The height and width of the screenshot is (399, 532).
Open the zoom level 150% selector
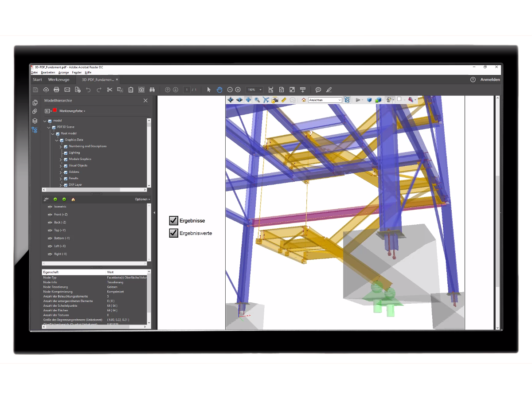click(x=254, y=90)
